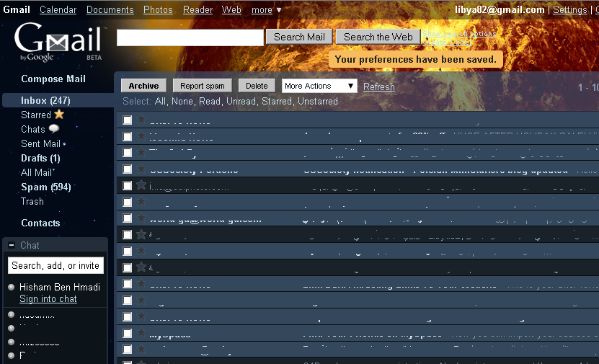Open Drafts (1)
The width and height of the screenshot is (599, 364).
(40, 158)
